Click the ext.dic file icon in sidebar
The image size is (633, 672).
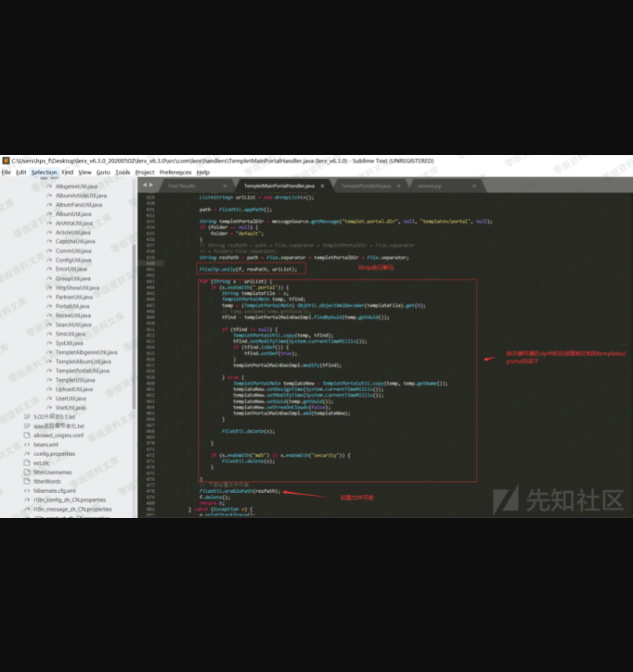pyautogui.click(x=27, y=463)
